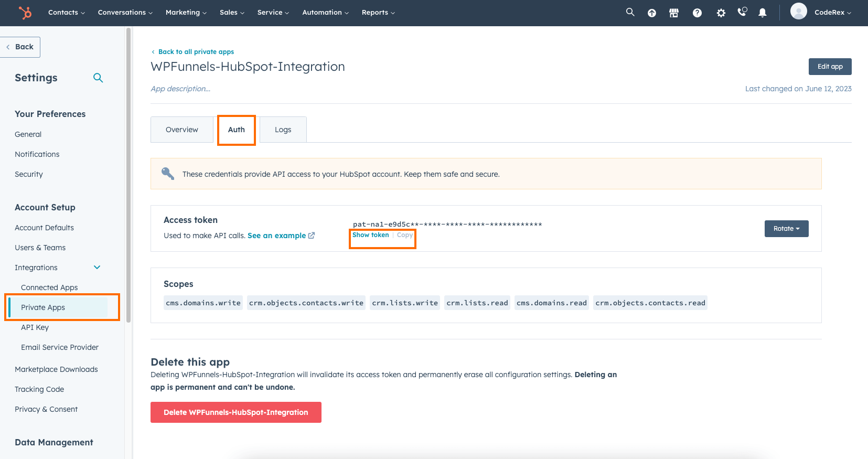Click the HubSpot sprocket logo
Screen dimensions: 868x459
pos(25,13)
